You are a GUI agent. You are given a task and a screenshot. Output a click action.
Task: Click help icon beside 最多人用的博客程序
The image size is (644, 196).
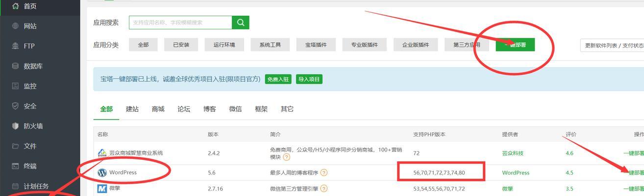pyautogui.click(x=324, y=172)
